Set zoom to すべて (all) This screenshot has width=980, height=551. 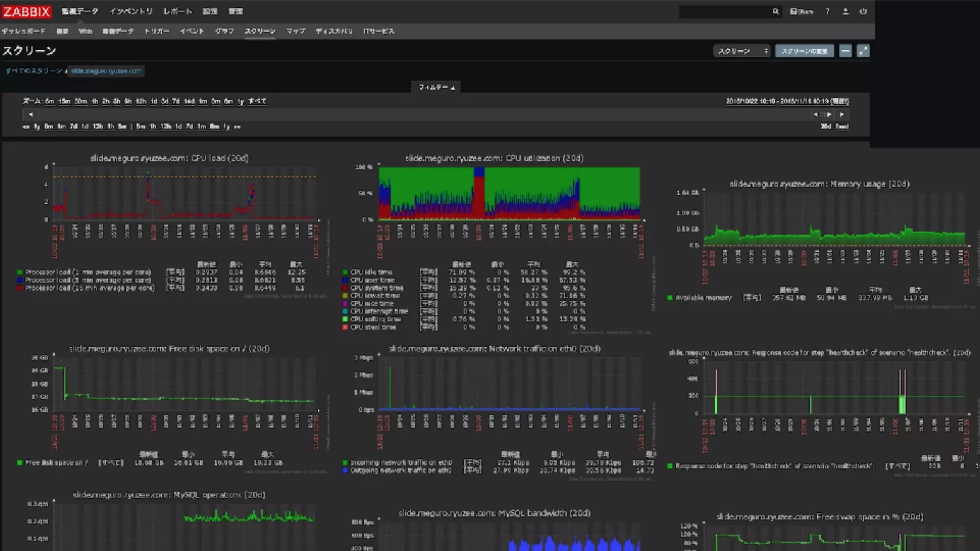[257, 101]
